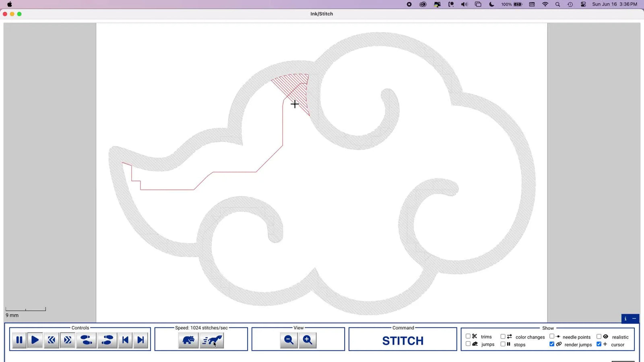This screenshot has width=644, height=362.
Task: Open macOS Control Center
Action: tap(583, 4)
